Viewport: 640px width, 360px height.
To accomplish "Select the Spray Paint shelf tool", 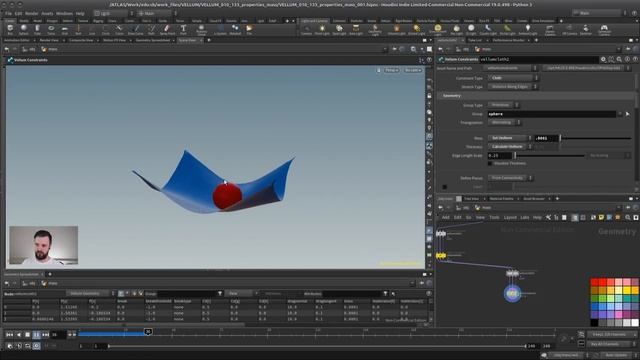I will (167, 29).
